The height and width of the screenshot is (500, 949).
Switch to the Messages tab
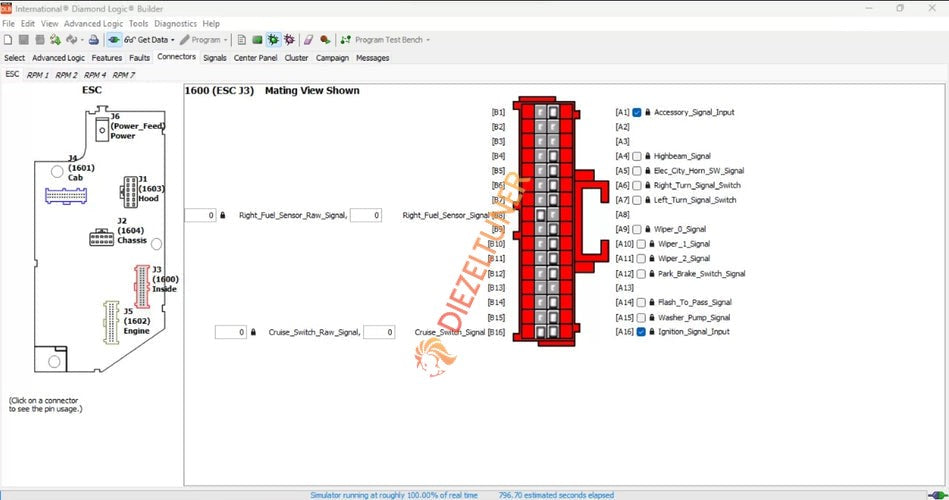(373, 58)
